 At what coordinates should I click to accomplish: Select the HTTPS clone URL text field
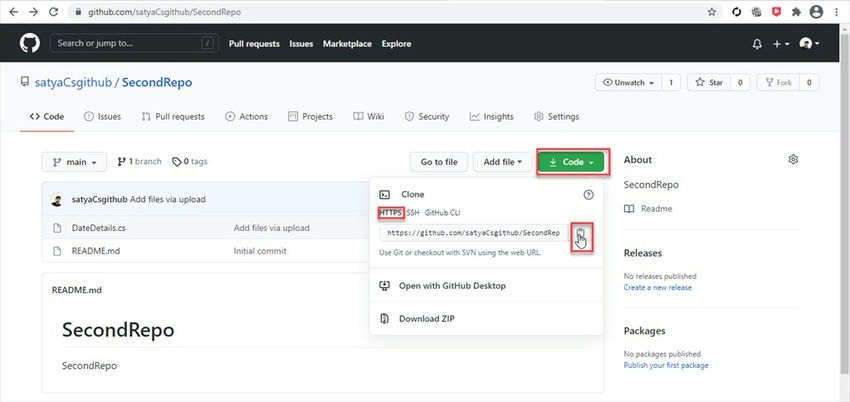coord(474,234)
